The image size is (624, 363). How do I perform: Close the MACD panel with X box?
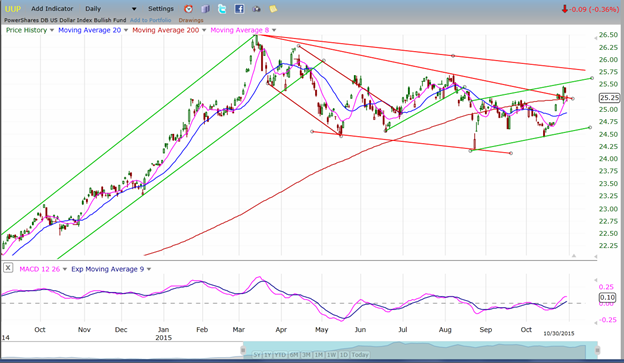[8, 268]
